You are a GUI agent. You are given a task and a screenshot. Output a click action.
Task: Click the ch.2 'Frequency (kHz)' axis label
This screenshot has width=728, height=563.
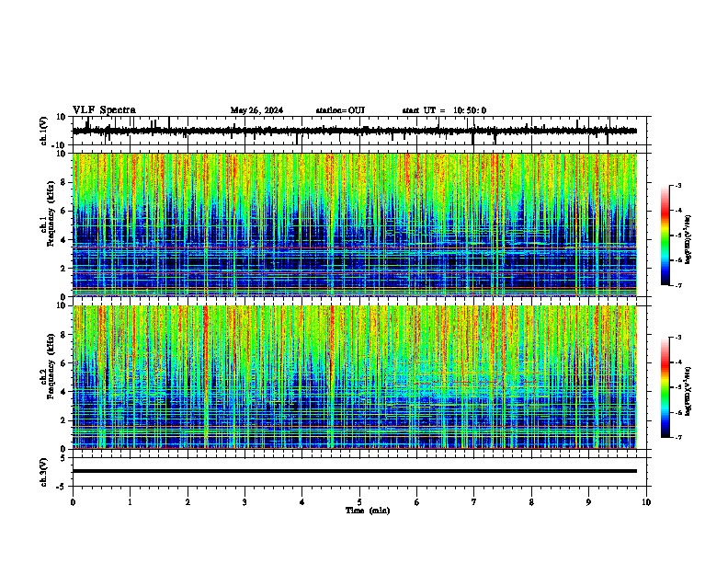coord(51,366)
